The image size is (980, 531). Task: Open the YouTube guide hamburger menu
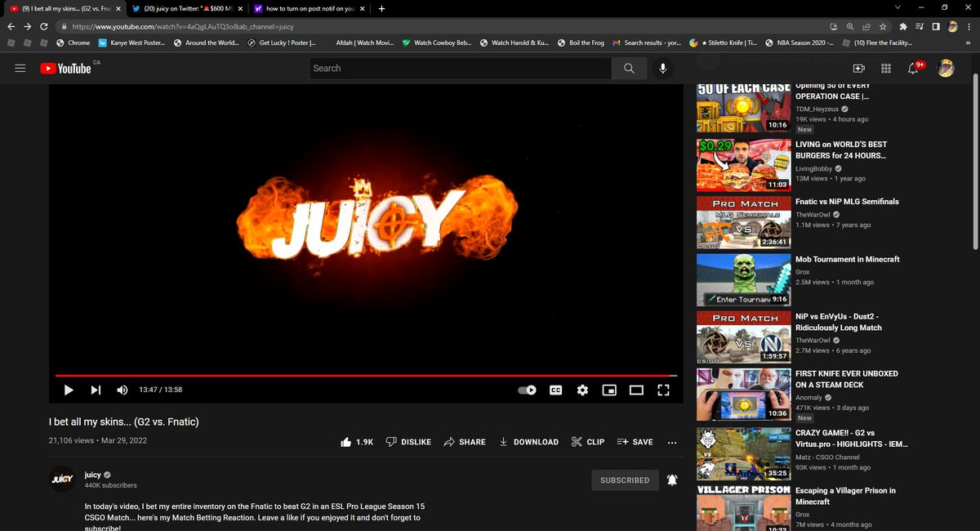pyautogui.click(x=20, y=69)
